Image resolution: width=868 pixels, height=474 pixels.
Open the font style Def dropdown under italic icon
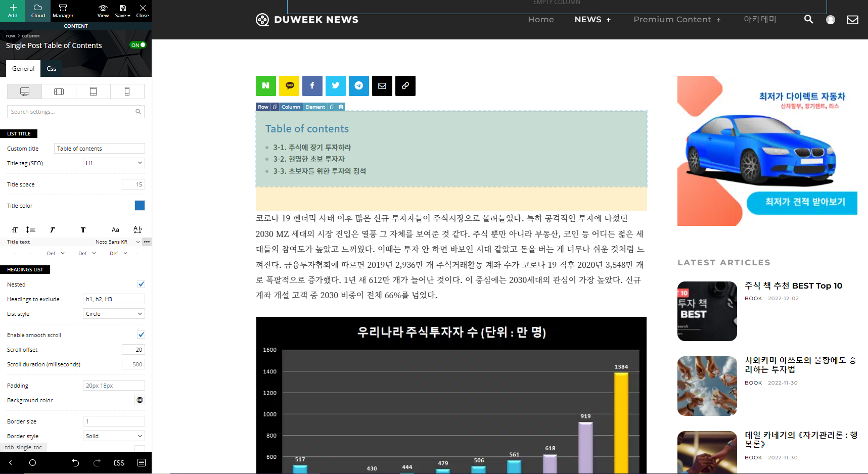(56, 254)
